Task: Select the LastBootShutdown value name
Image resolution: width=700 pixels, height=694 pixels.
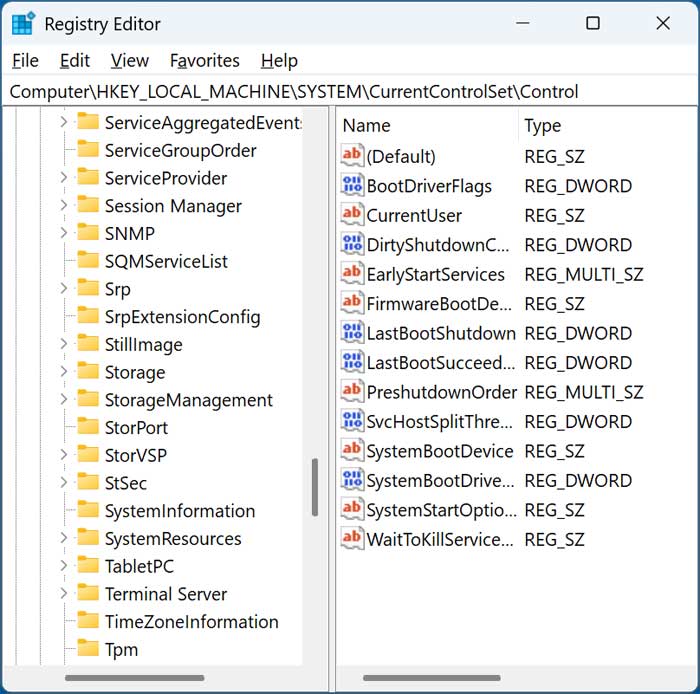Action: coord(441,334)
